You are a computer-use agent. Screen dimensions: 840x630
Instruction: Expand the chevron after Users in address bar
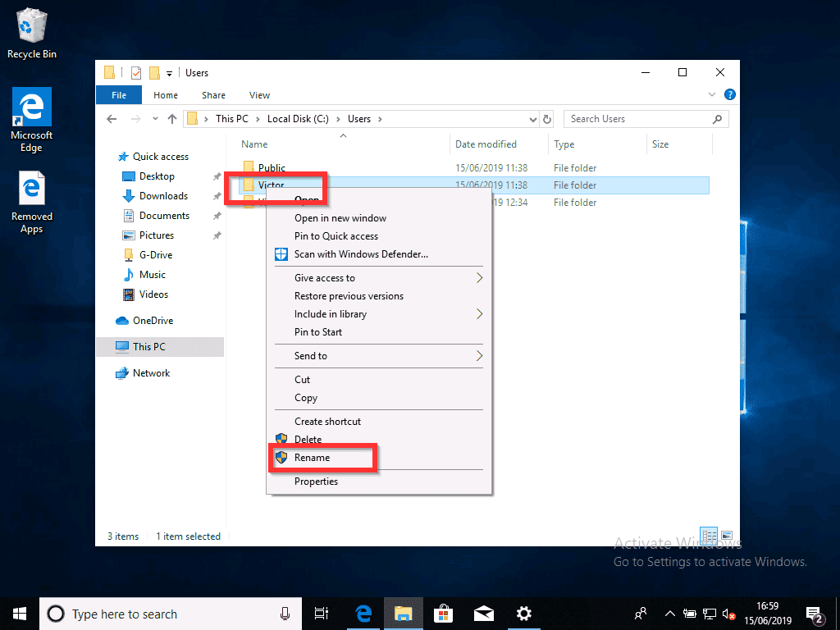pyautogui.click(x=380, y=119)
